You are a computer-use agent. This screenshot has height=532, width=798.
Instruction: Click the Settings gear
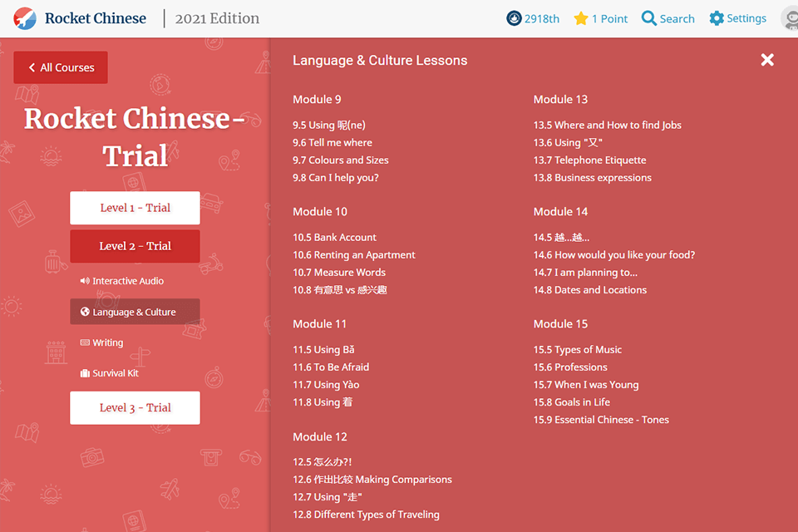[716, 17]
